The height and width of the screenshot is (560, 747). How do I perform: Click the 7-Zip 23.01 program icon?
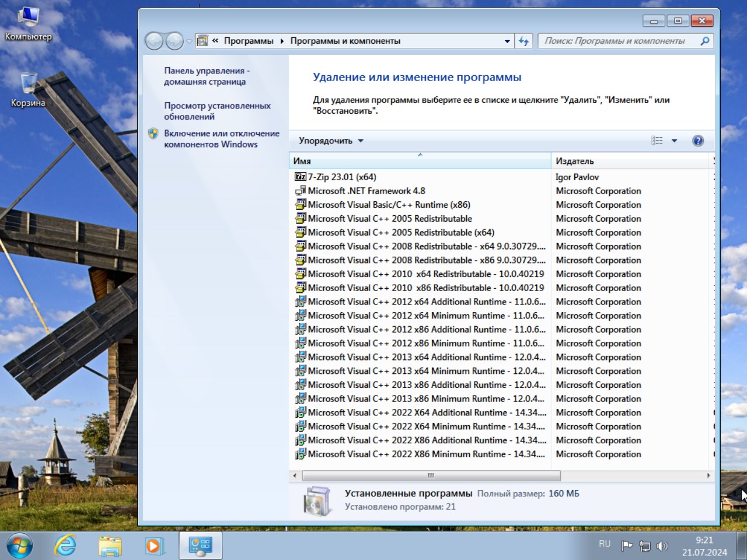[301, 177]
